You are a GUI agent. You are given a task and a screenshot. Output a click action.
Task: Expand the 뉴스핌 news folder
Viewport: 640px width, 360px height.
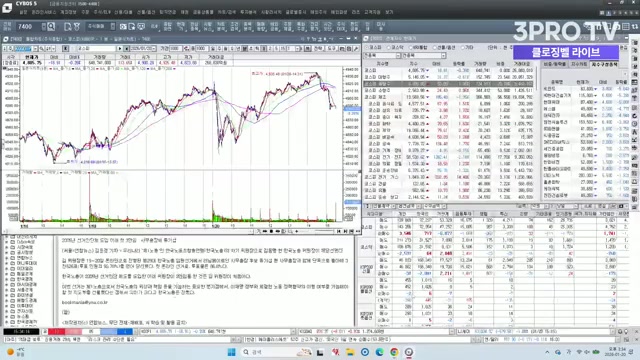pos(7,316)
